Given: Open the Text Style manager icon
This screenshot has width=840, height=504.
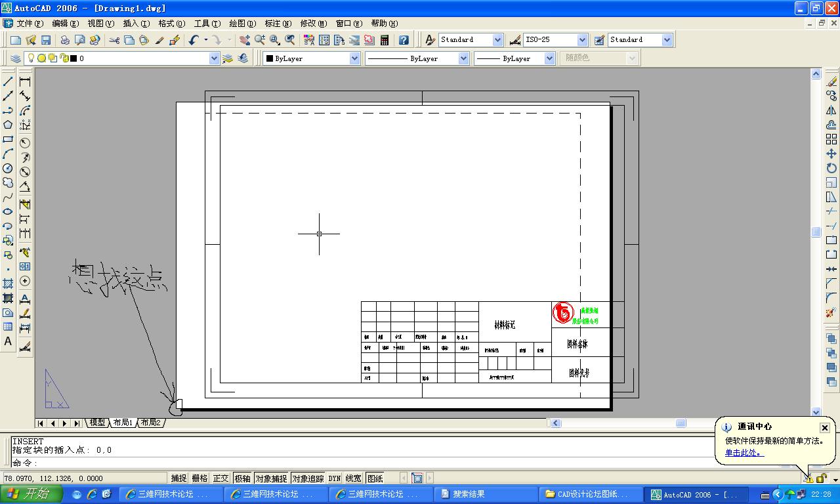Looking at the screenshot, I should pyautogui.click(x=430, y=40).
